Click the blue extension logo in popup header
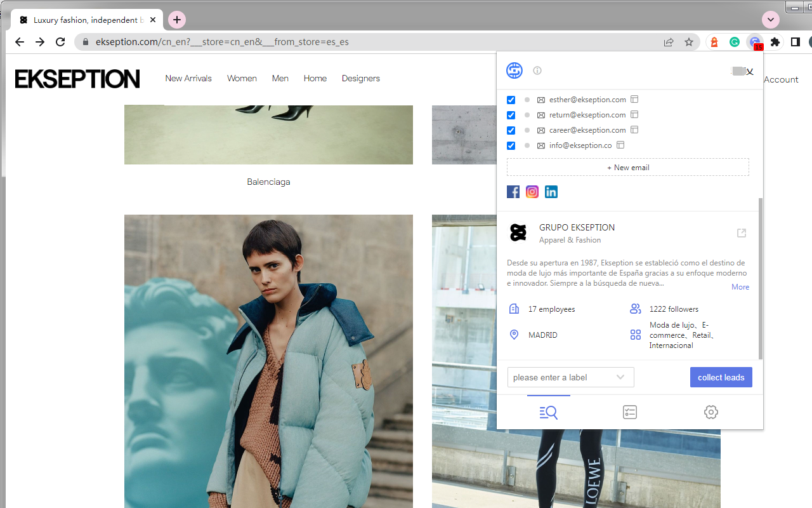Image resolution: width=812 pixels, height=508 pixels. 514,70
